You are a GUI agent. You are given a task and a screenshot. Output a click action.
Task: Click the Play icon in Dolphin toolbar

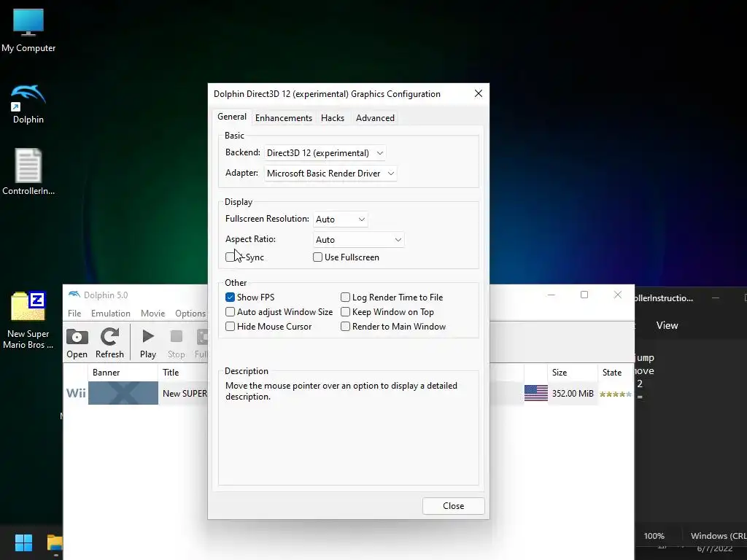coord(148,336)
